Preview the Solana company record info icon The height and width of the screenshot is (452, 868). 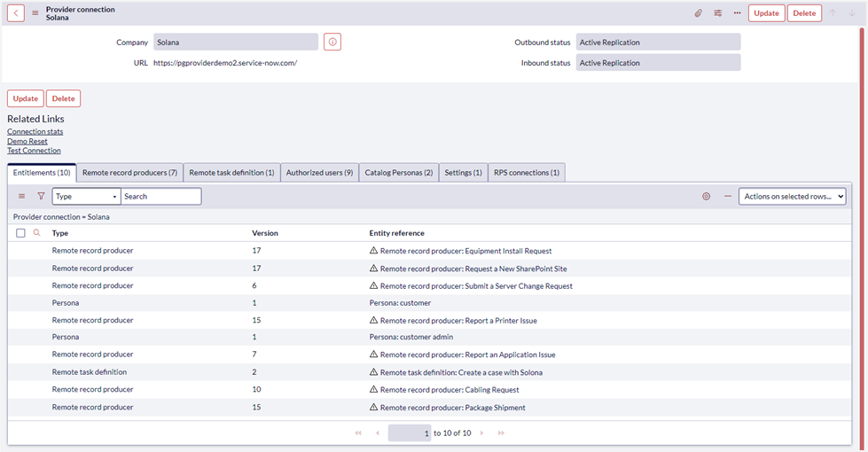click(x=332, y=42)
